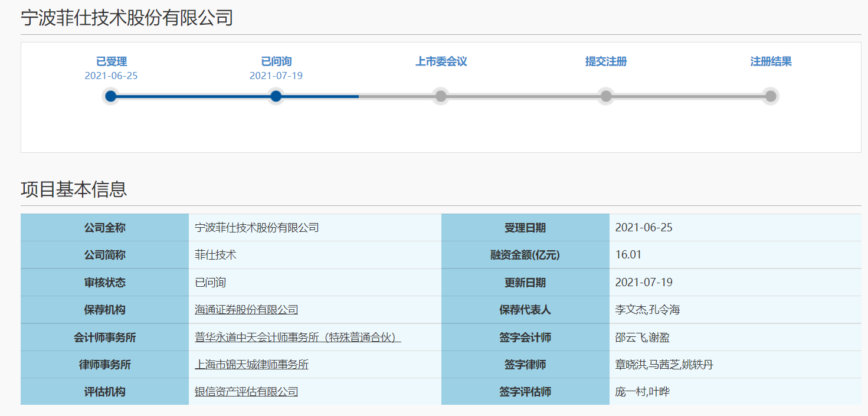Open the 提交注册 stage label
Image resolution: width=868 pixels, height=416 pixels.
pyautogui.click(x=606, y=61)
